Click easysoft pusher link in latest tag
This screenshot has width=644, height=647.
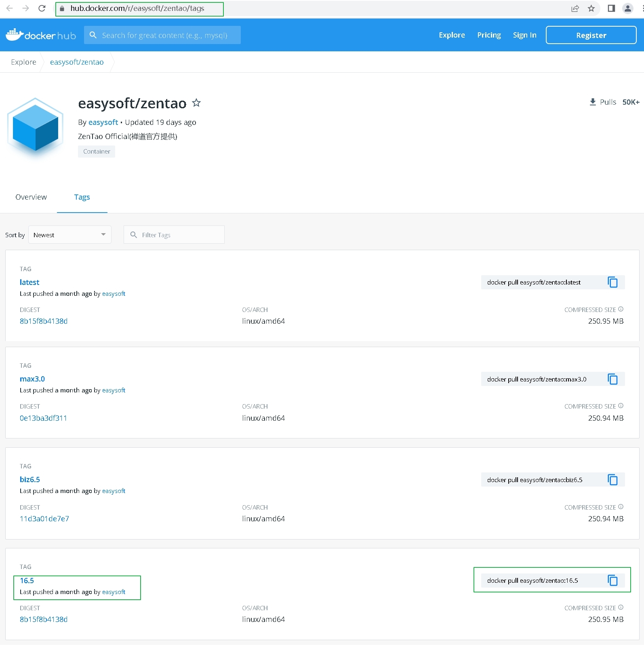(114, 294)
